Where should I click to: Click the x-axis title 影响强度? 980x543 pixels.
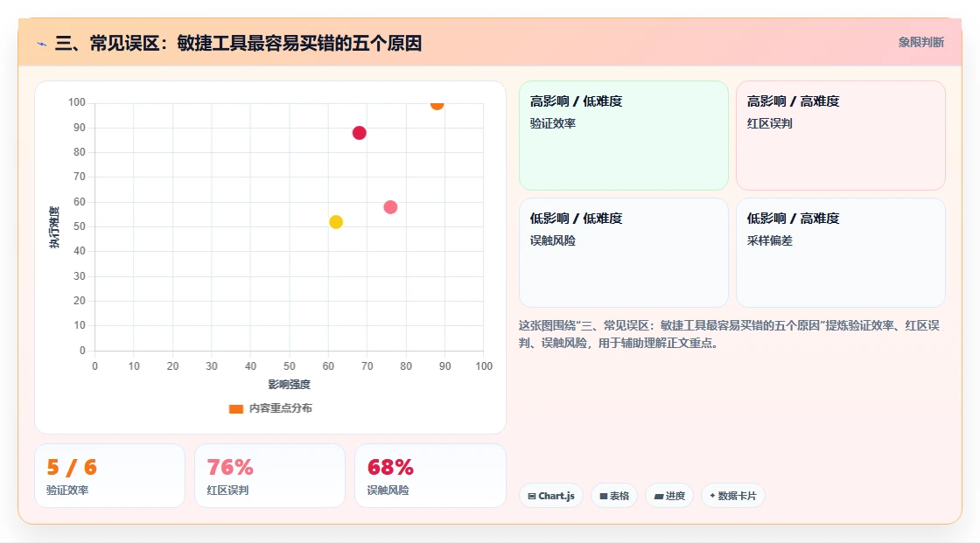[290, 384]
